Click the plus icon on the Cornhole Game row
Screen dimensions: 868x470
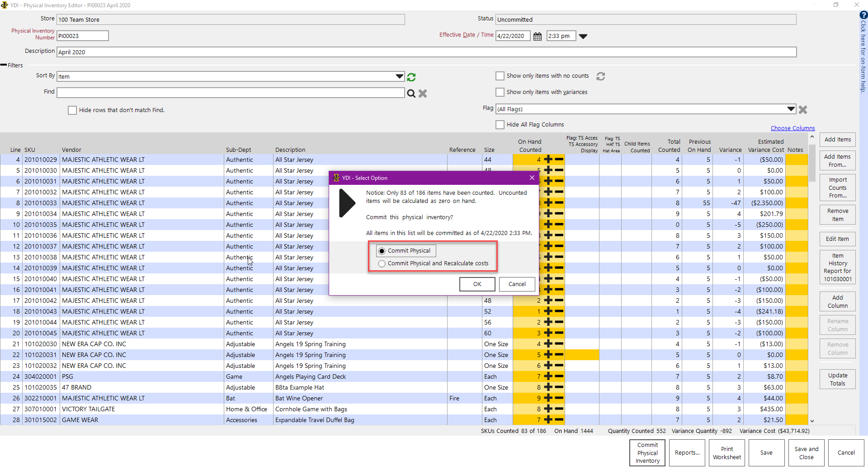tap(548, 409)
